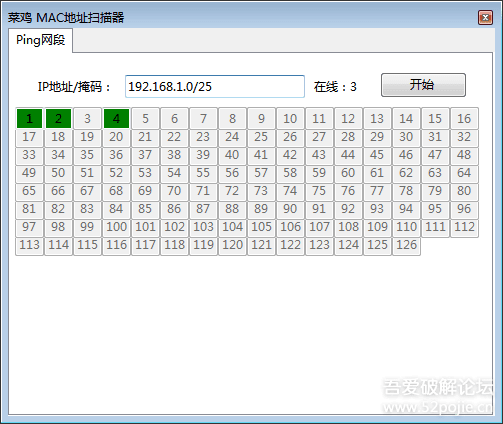Click host cell 100
The width and height of the screenshot is (503, 424).
116,227
